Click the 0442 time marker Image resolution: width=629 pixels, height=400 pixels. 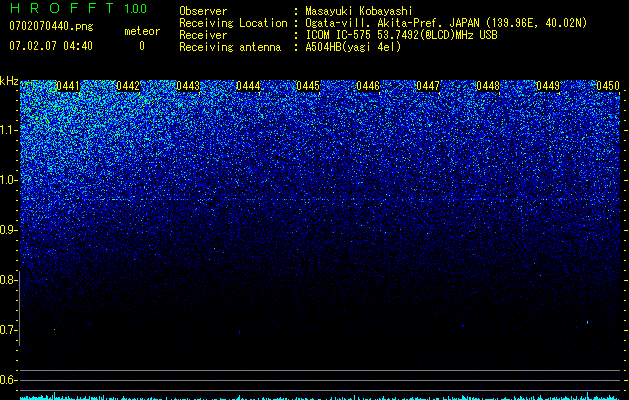(128, 86)
